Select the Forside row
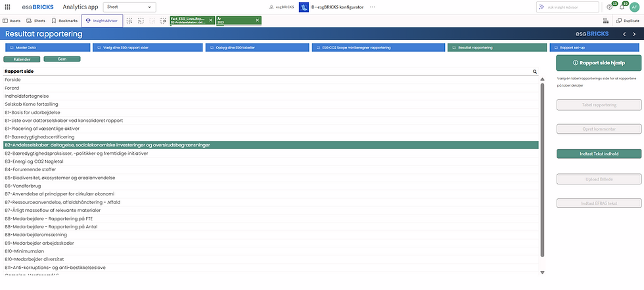Screen dimensions: 644x290 click(271, 79)
